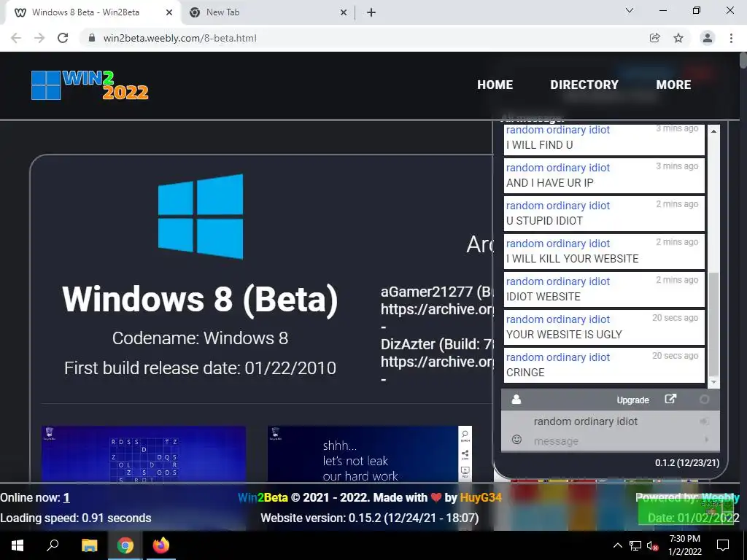This screenshot has width=747, height=560.
Task: Click the 'YOUR WEBSITE IS UGLY' message text
Action: coord(564,335)
